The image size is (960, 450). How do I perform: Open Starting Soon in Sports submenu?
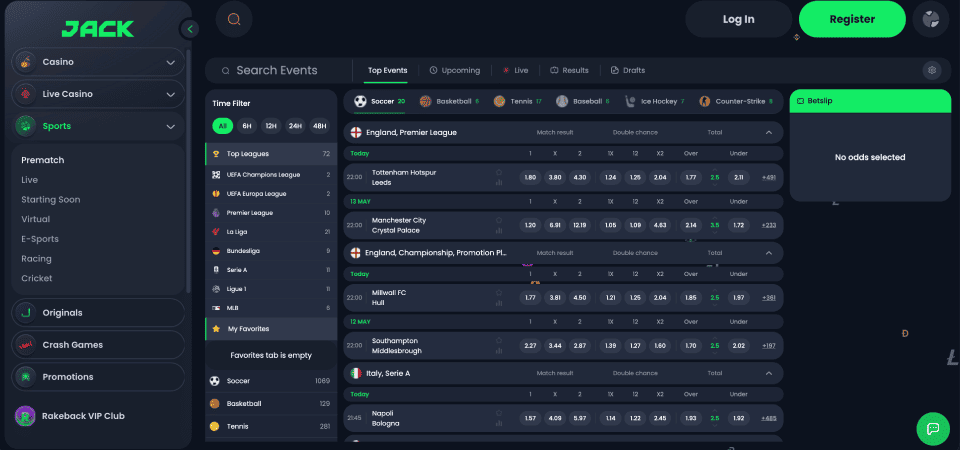pos(51,200)
